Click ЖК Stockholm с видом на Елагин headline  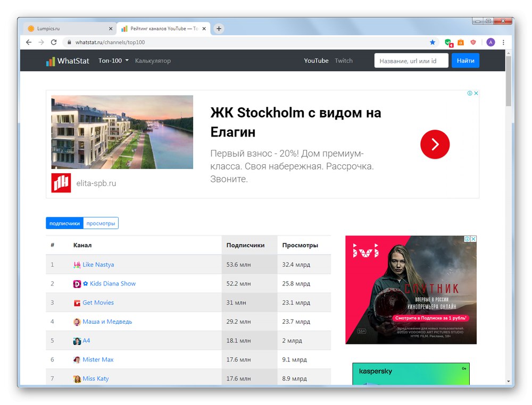pos(295,122)
